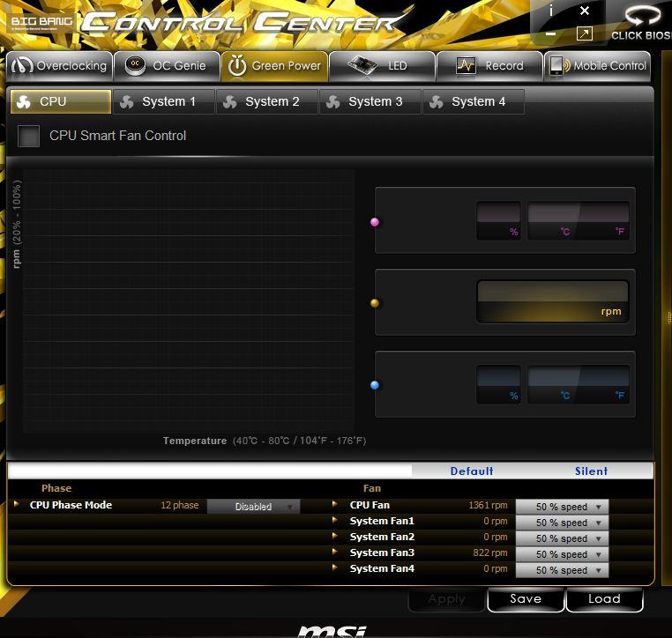Screen dimensions: 672x638
Task: Open the System Fan2 speed dropdown
Action: click(x=562, y=538)
